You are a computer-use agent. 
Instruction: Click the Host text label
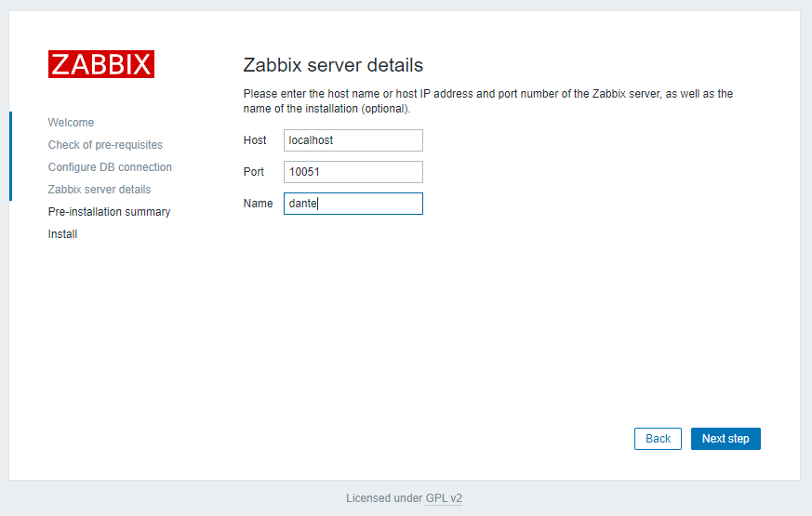click(x=255, y=140)
